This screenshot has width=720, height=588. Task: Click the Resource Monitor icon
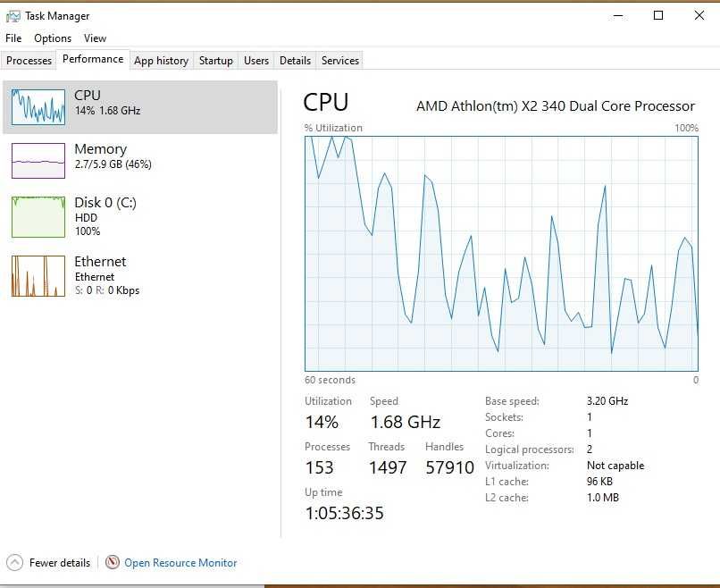pyautogui.click(x=113, y=562)
